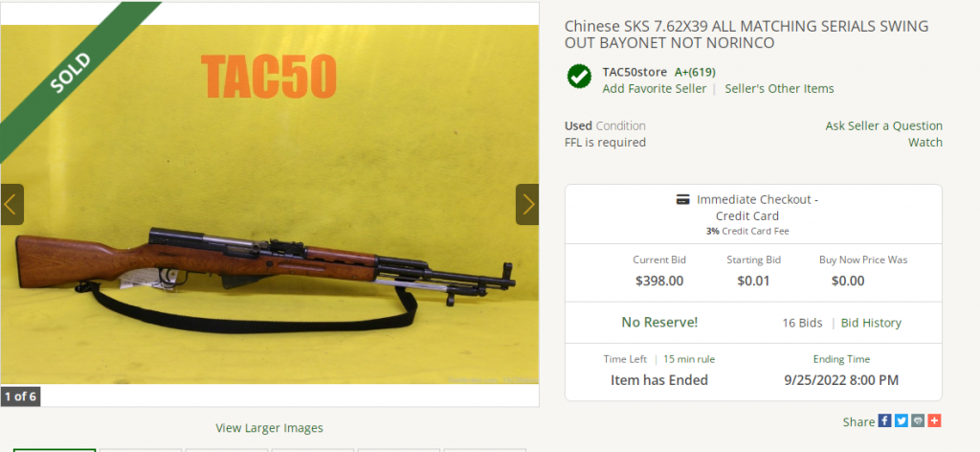
Task: Share the listing on Twitter
Action: (x=902, y=420)
